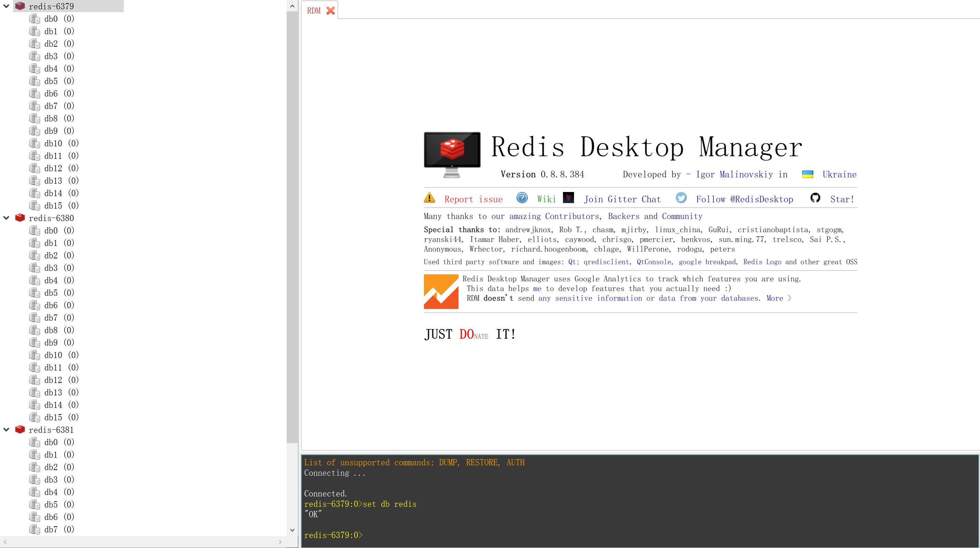Click the warning triangle icon beside Report issue

point(429,198)
